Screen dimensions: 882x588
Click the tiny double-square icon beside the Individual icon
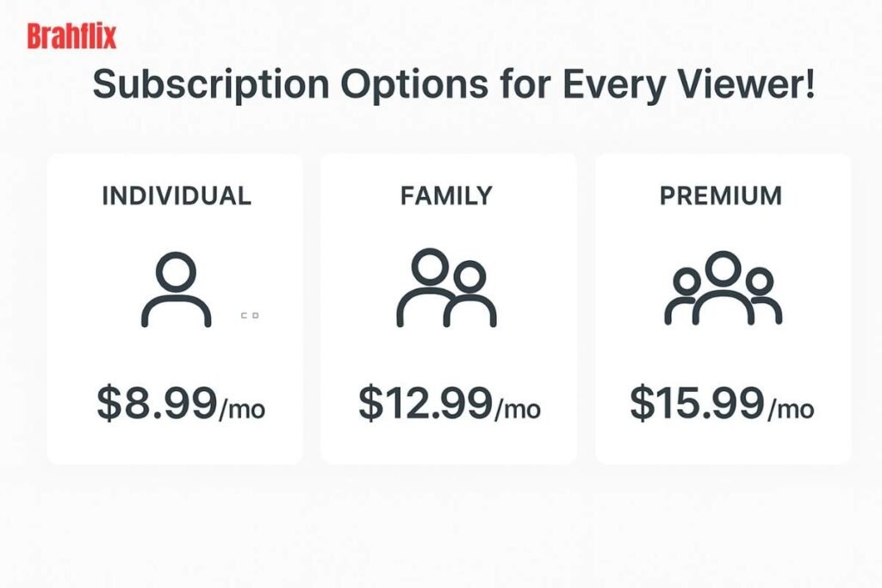(x=250, y=316)
